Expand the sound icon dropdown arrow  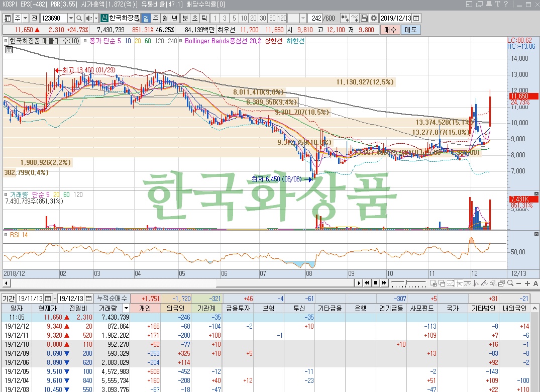point(96,18)
